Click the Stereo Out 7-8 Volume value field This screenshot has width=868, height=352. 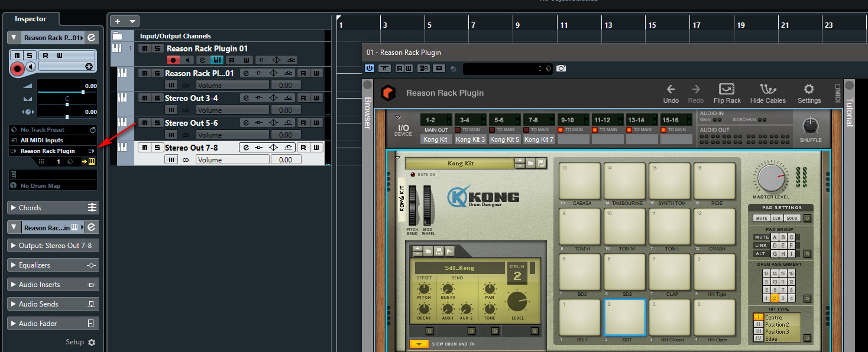coord(286,159)
